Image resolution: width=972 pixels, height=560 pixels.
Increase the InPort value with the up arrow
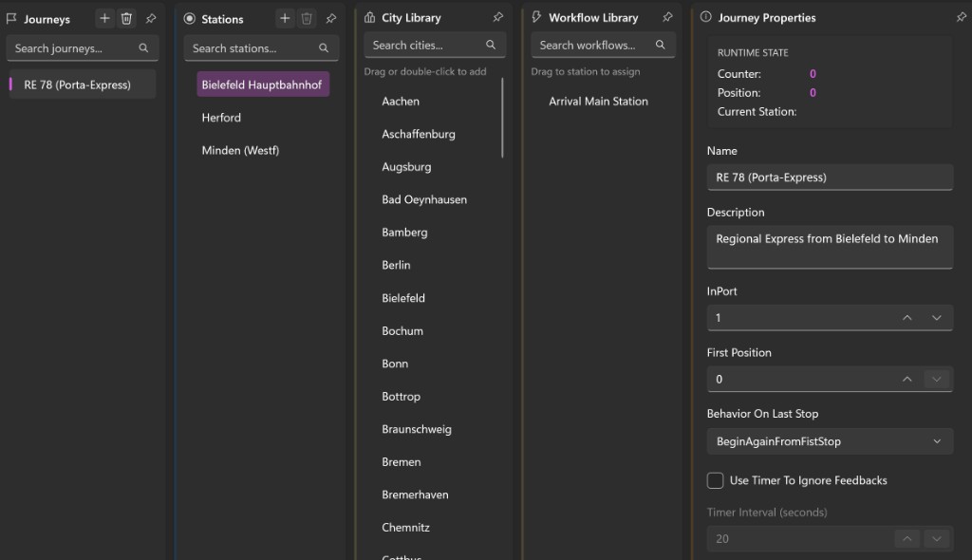(x=907, y=318)
